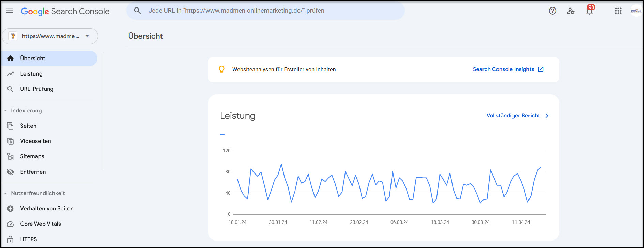Click the Übersicht home icon
Screen dimensions: 644x248
click(10, 58)
